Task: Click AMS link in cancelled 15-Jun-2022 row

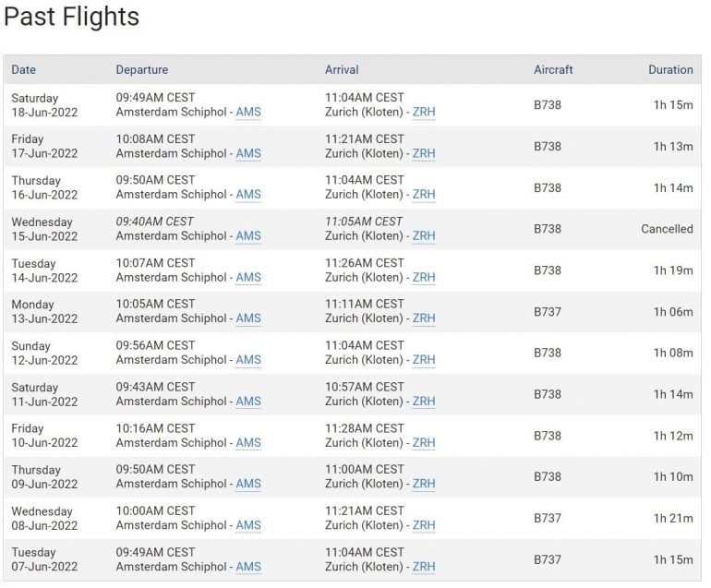Action: click(248, 236)
